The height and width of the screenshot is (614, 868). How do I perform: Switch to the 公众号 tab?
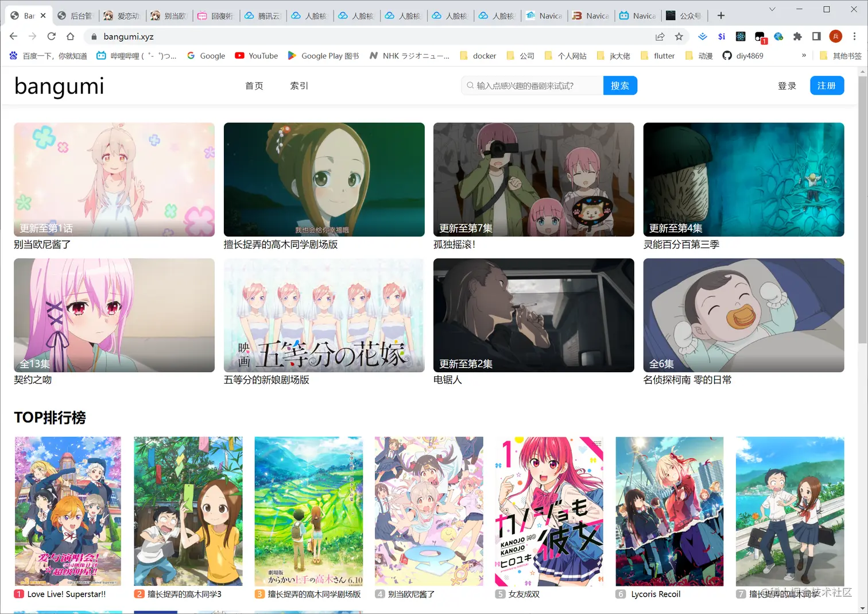[684, 16]
